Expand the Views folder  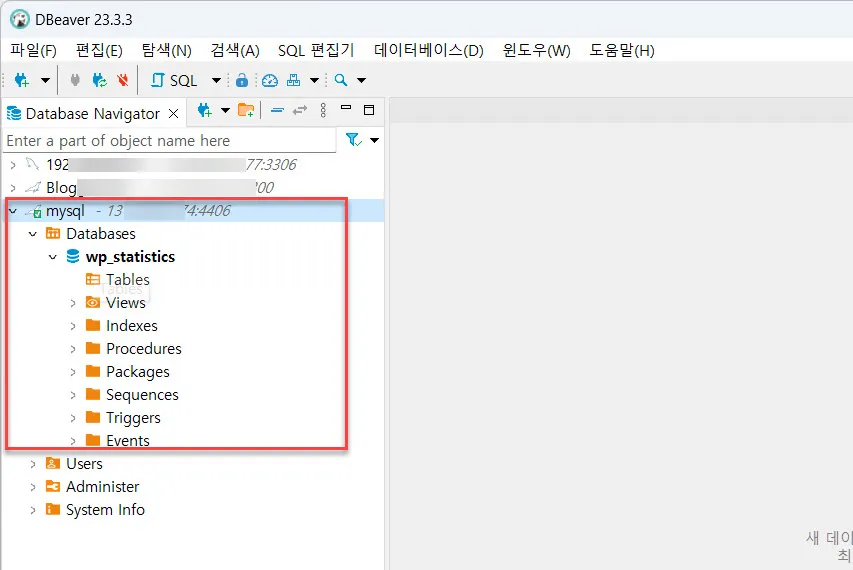point(73,303)
